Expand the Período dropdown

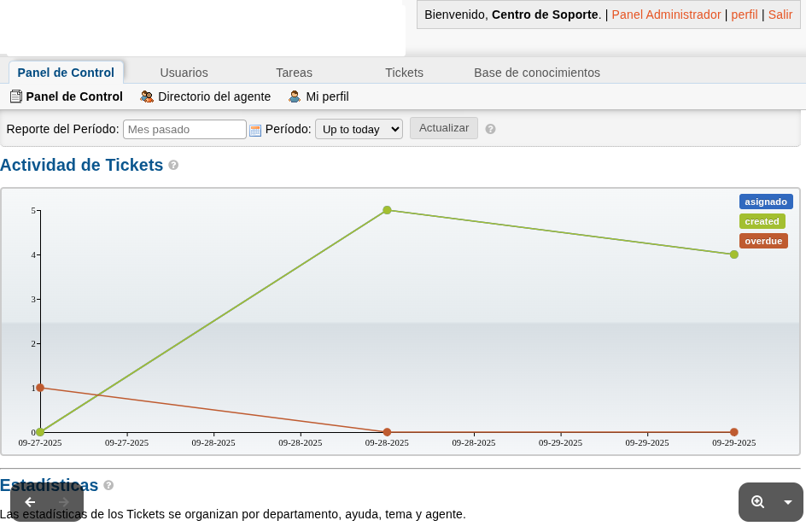[359, 129]
